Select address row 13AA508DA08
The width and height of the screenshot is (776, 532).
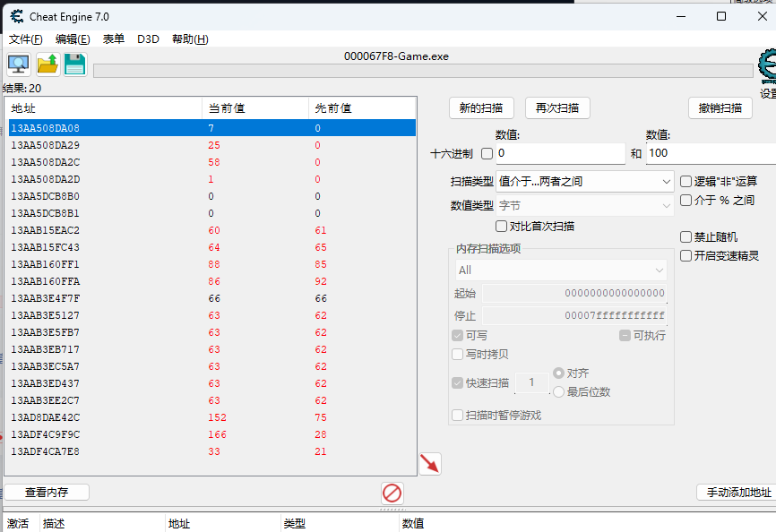pos(211,128)
